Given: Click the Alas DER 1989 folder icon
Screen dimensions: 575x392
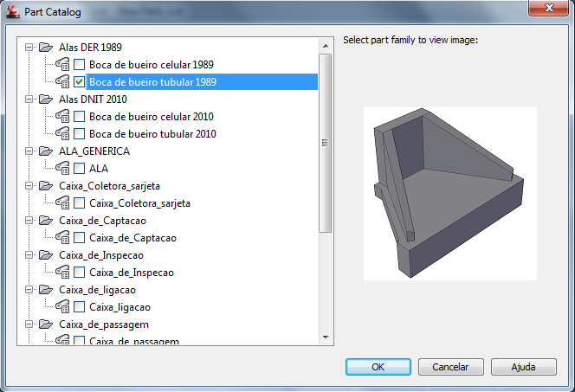Looking at the screenshot, I should click(46, 48).
